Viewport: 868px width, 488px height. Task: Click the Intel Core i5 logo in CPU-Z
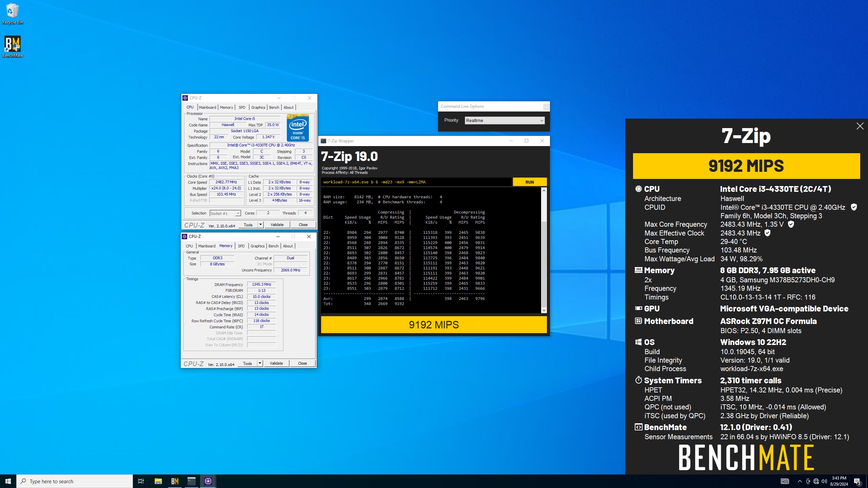tap(298, 128)
